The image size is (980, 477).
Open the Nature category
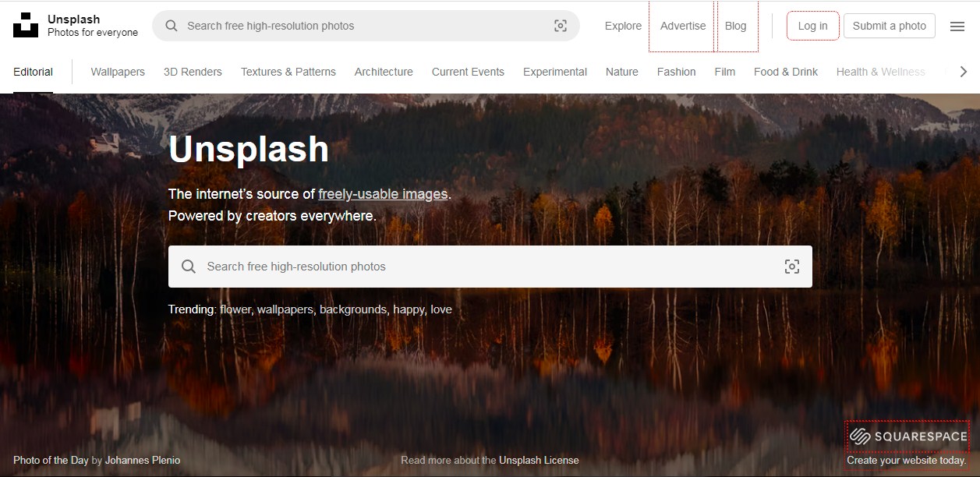622,72
